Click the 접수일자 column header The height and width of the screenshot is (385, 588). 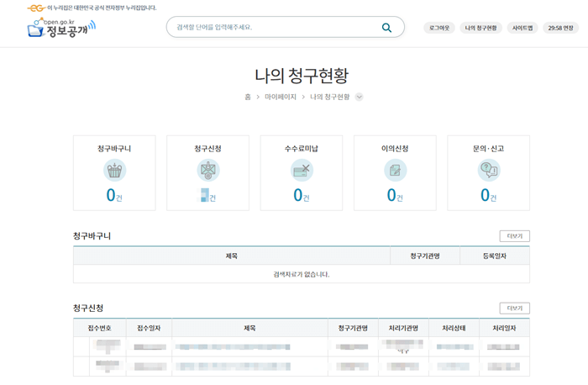tap(149, 328)
